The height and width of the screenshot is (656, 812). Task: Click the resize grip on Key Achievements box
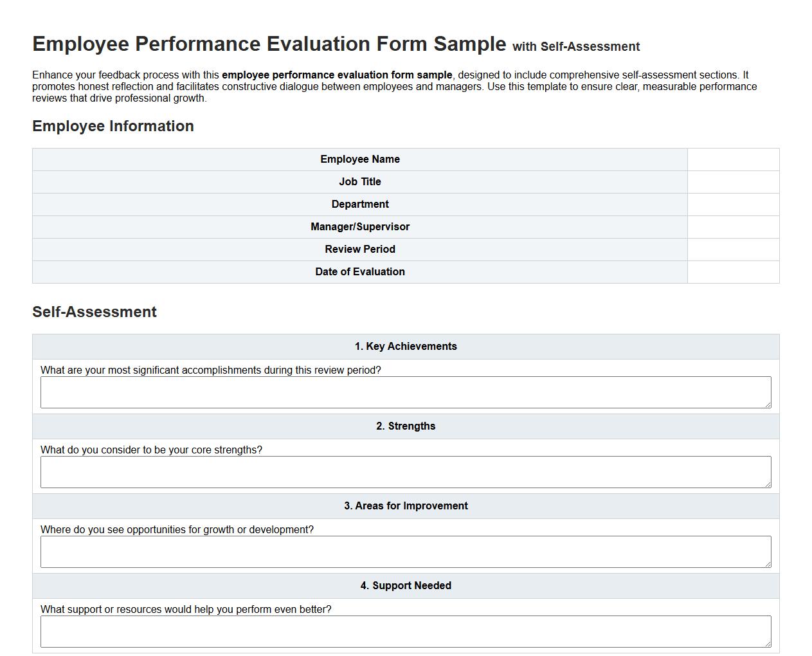pyautogui.click(x=768, y=406)
